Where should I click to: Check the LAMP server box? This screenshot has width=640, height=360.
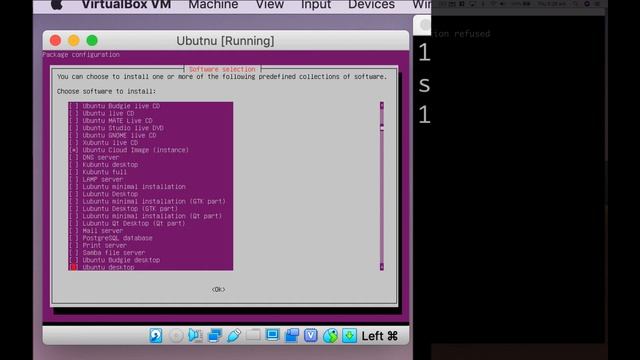coord(74,180)
